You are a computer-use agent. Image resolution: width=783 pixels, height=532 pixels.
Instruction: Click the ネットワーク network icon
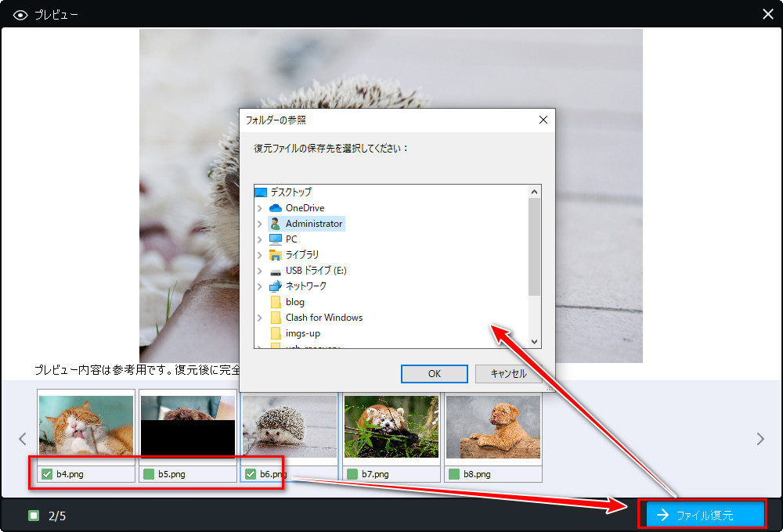tap(275, 286)
